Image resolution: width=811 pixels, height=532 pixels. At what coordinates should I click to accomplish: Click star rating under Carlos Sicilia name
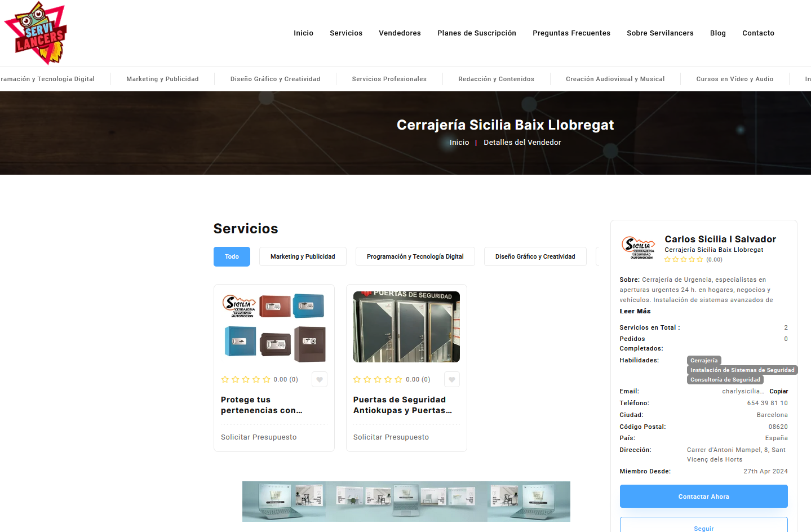684,260
